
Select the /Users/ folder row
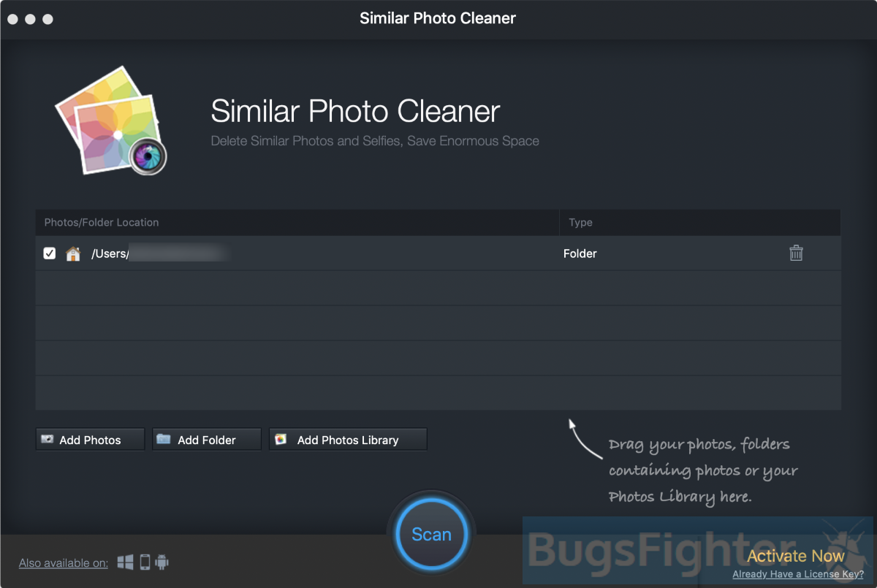[x=438, y=253]
